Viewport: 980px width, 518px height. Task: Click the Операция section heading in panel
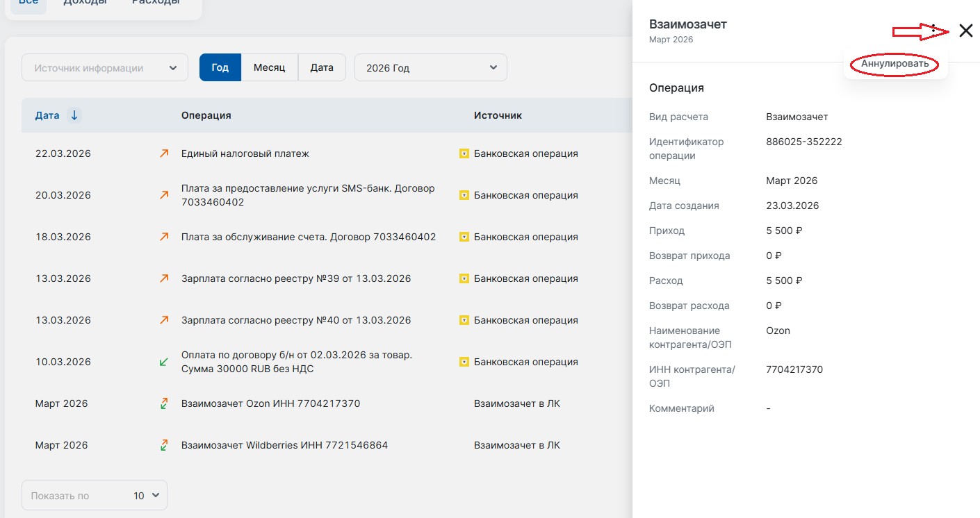(x=676, y=88)
